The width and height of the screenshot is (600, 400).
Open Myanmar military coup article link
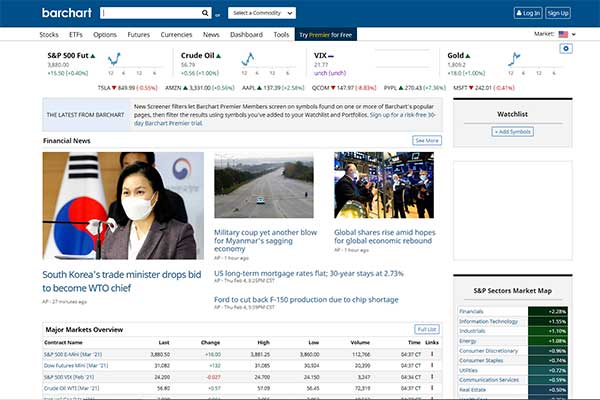tap(266, 240)
